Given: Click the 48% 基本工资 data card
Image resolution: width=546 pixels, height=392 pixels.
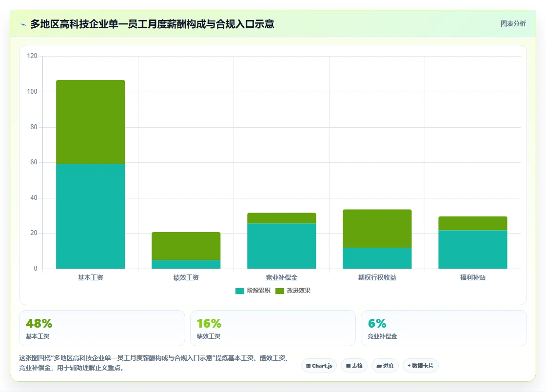Looking at the screenshot, I should pyautogui.click(x=102, y=328).
